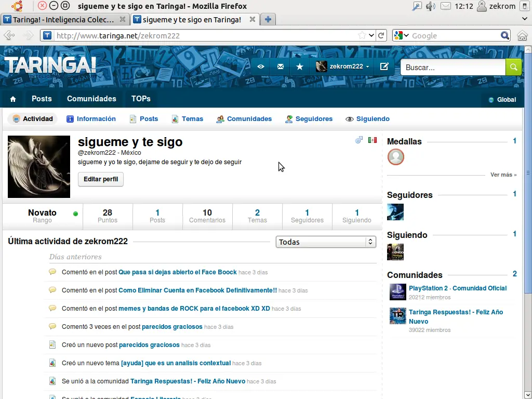This screenshot has width=532, height=399.
Task: Click into the Buscar search field
Action: coord(453,67)
